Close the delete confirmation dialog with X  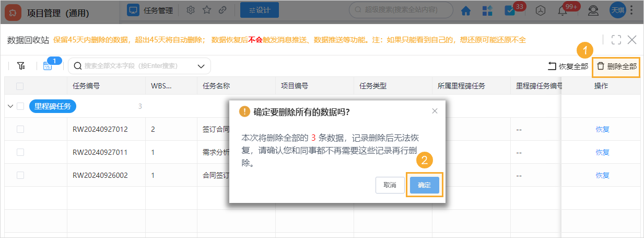pyautogui.click(x=435, y=111)
